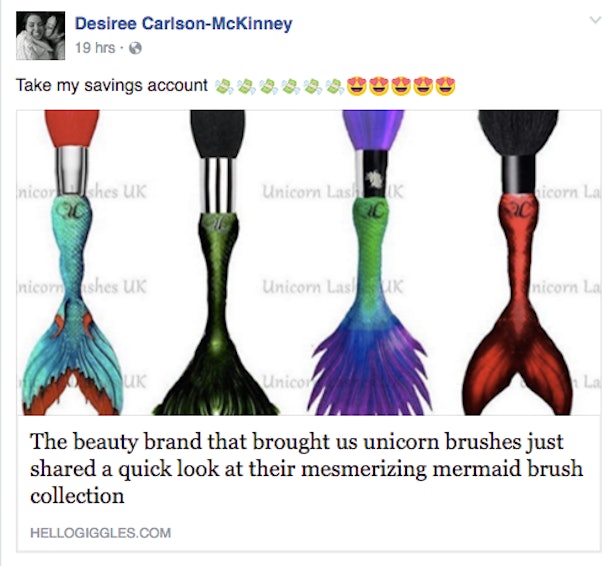Click the dark green mermaid tail brush
614x566 pixels.
[217, 262]
